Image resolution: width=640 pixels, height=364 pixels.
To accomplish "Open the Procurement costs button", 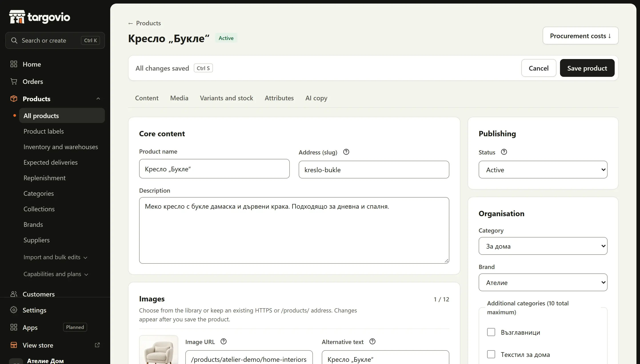I will [x=580, y=36].
